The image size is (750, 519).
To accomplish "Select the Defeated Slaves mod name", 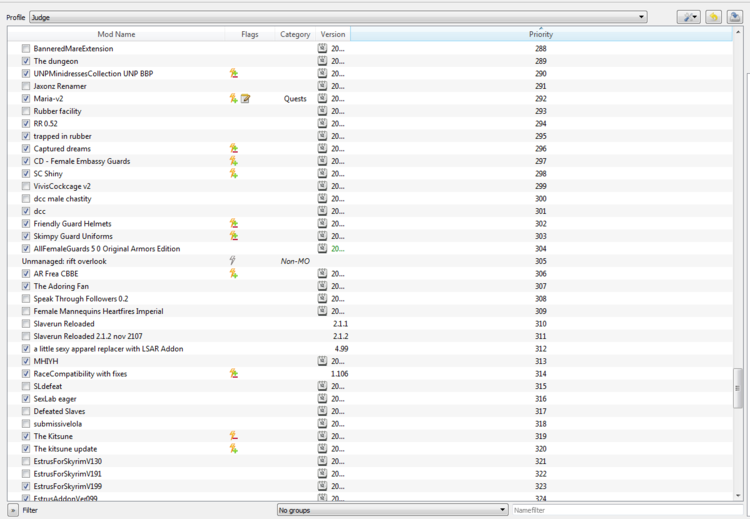I will (59, 411).
